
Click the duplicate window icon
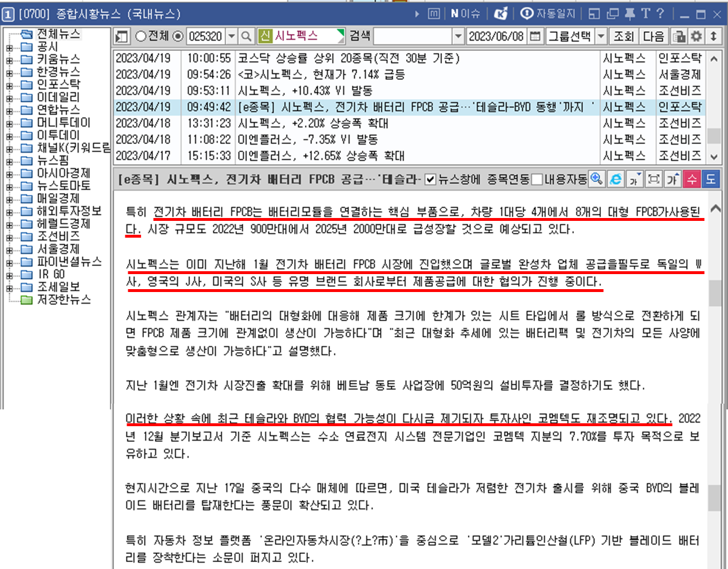click(x=612, y=13)
